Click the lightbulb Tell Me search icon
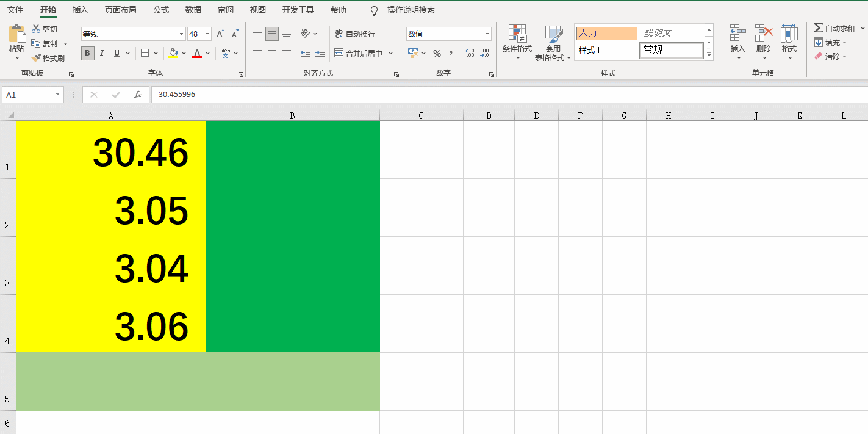868x434 pixels. [375, 10]
